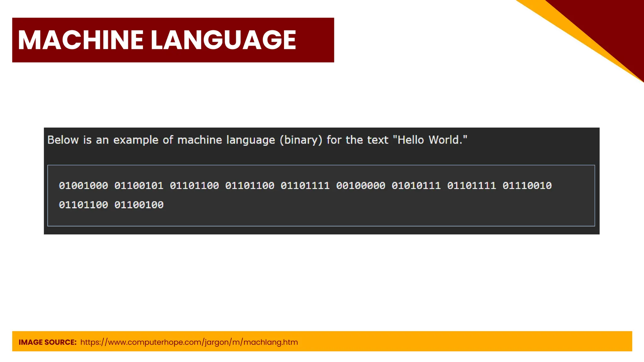644x362 pixels.
Task: Click the binary byte 00100000
Action: [361, 186]
